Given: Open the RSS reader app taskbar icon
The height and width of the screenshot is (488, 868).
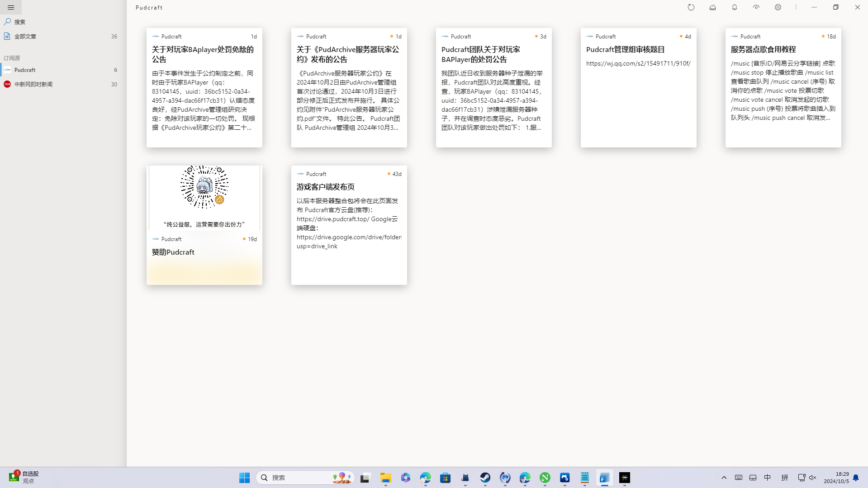Looking at the screenshot, I should [604, 478].
